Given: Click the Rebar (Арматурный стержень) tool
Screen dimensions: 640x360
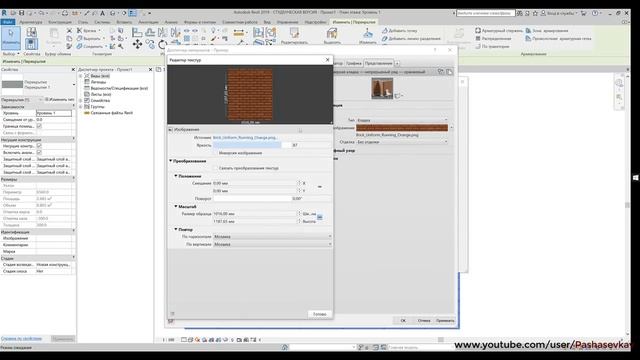Looking at the screenshot, I should [499, 31].
